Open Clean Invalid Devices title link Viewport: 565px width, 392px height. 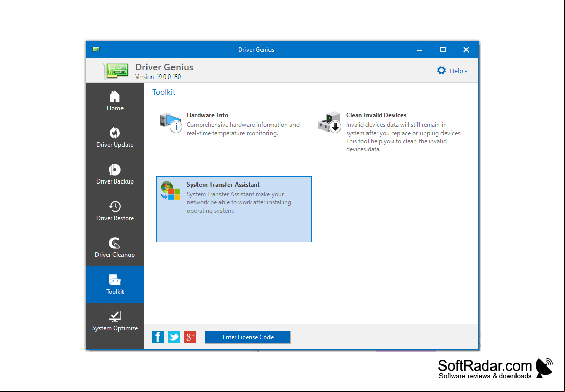coord(376,115)
